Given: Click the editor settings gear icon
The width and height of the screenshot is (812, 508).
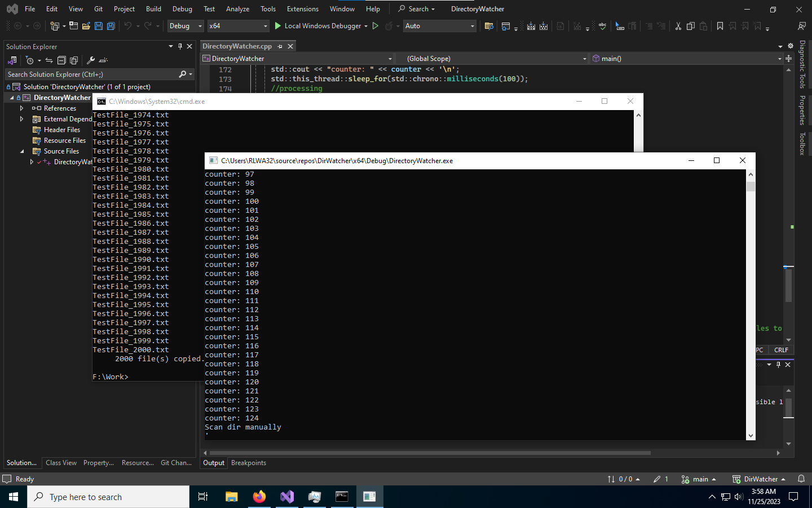Looking at the screenshot, I should (x=790, y=46).
